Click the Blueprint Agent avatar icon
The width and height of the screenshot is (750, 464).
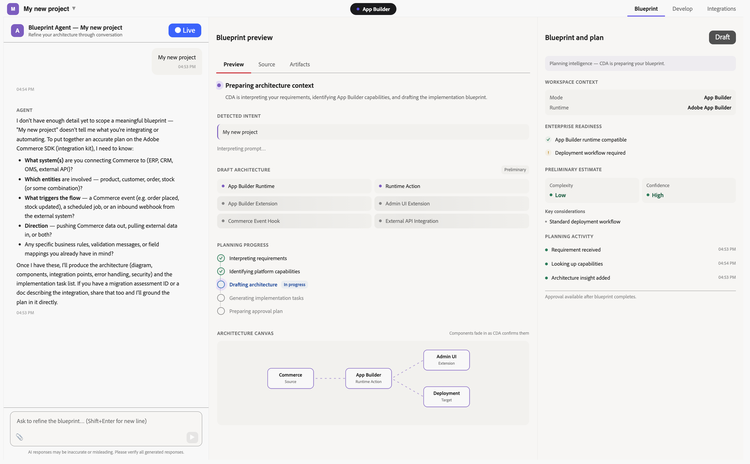point(18,31)
